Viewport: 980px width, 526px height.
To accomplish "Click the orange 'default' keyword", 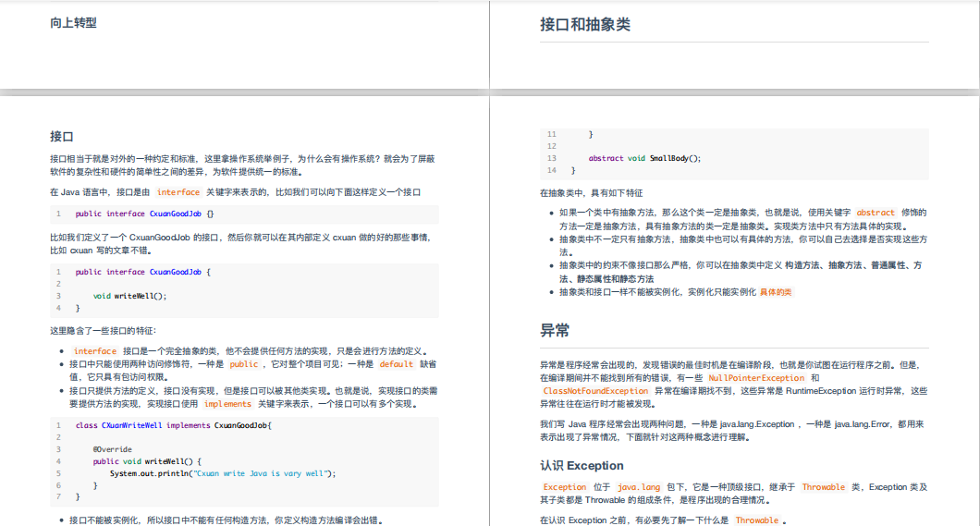I will pyautogui.click(x=397, y=364).
